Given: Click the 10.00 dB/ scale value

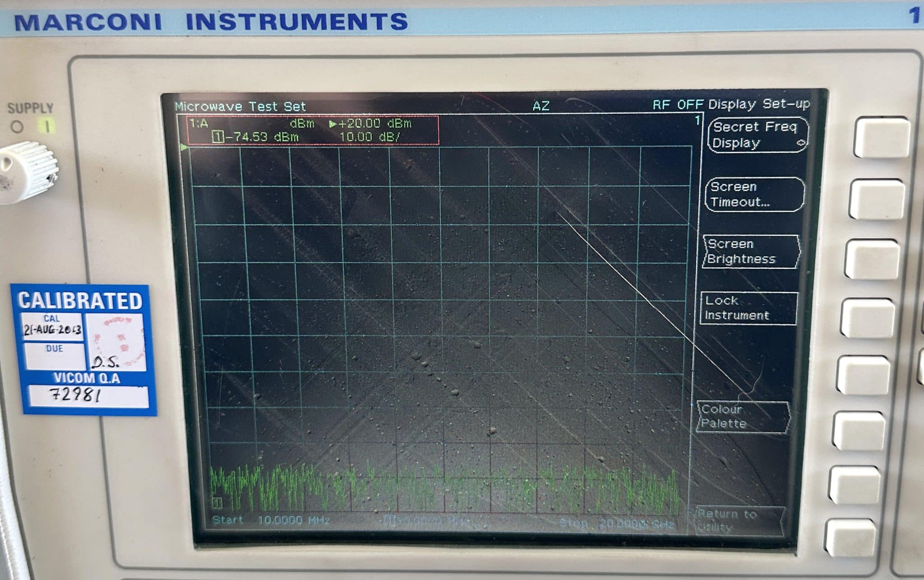Looking at the screenshot, I should (369, 137).
